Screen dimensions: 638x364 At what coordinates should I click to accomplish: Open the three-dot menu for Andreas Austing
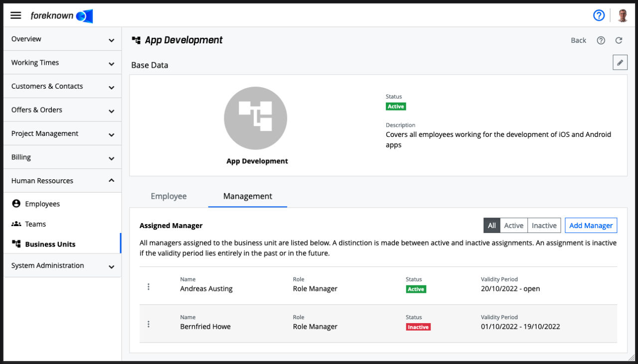click(149, 287)
